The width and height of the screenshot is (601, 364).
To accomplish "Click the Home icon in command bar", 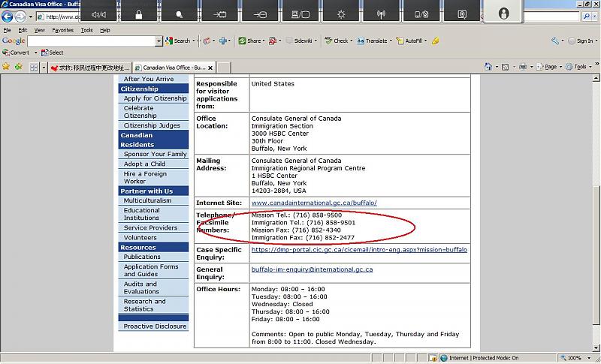I will [488, 67].
